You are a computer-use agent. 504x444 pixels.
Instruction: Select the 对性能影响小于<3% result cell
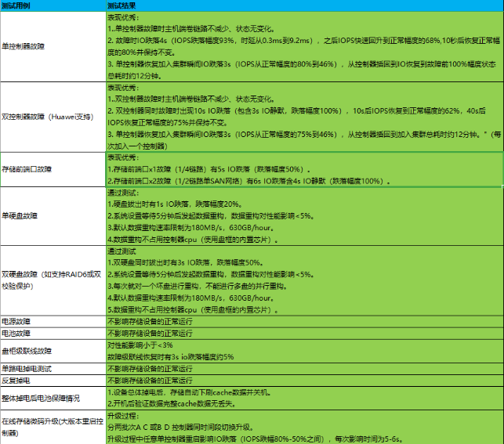tap(304, 351)
